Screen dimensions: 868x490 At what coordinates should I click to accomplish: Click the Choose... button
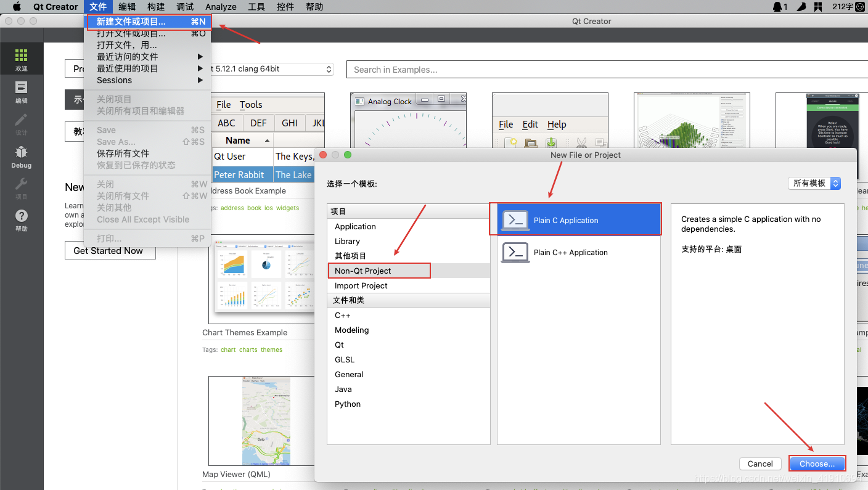[817, 463]
